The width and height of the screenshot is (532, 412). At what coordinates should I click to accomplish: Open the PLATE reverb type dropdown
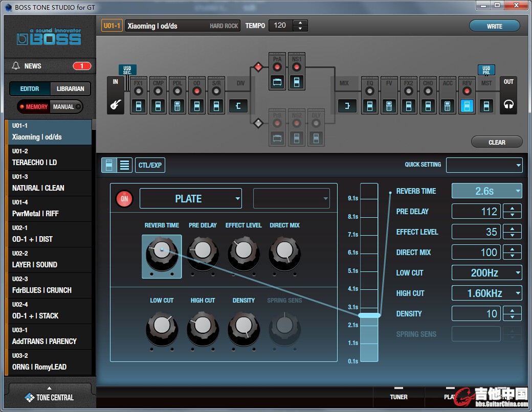190,199
